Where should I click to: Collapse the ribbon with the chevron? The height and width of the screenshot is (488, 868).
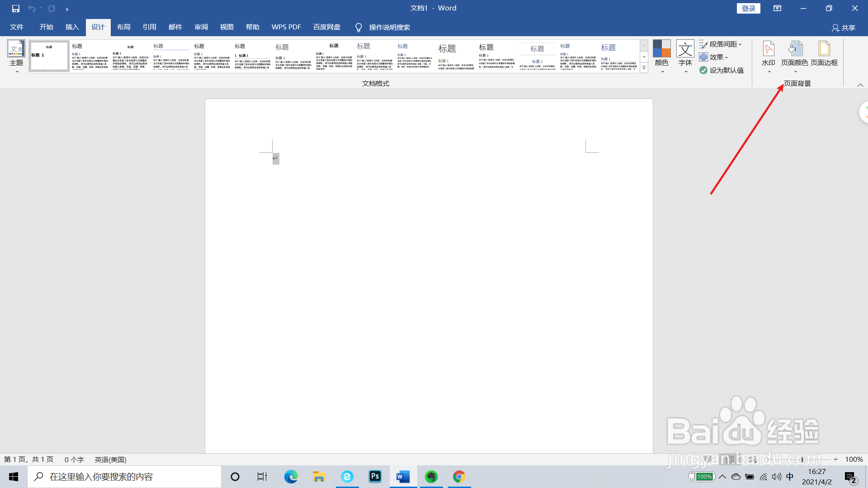click(x=860, y=85)
